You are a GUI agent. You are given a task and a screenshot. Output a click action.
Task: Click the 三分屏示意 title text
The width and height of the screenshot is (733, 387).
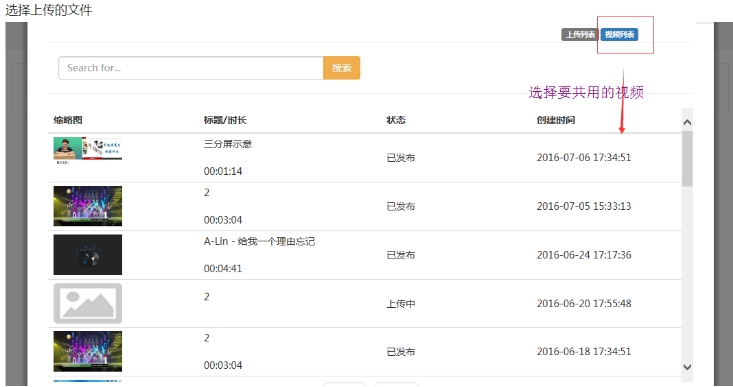click(228, 144)
